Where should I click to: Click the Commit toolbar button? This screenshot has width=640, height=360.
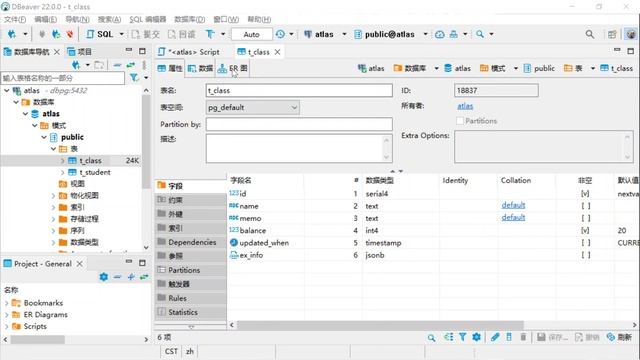pos(145,34)
